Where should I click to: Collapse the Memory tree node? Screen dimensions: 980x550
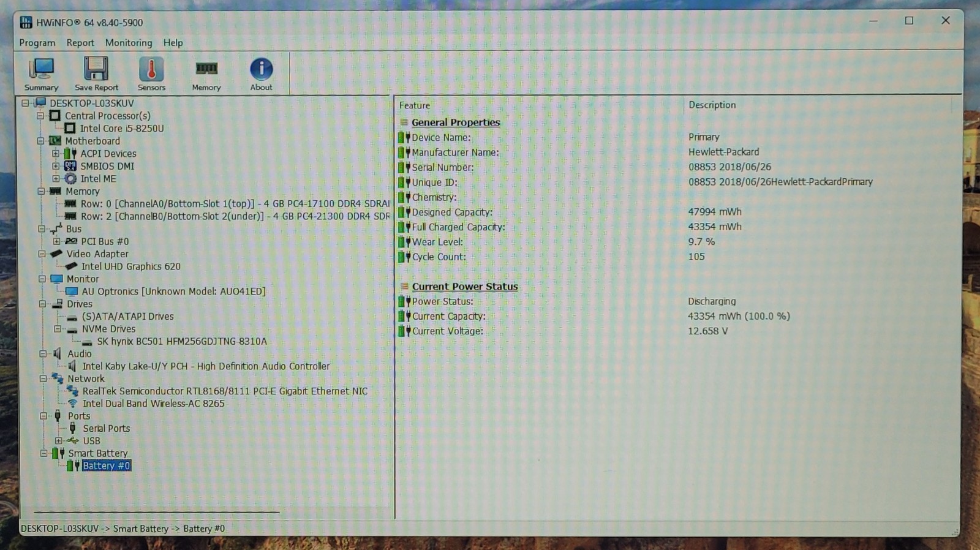(41, 191)
